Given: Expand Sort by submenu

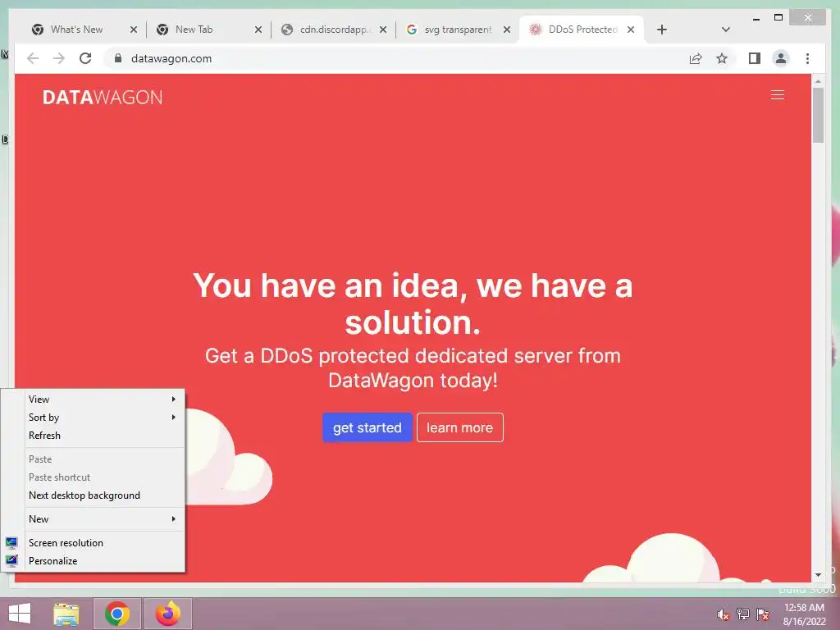Looking at the screenshot, I should 93,418.
